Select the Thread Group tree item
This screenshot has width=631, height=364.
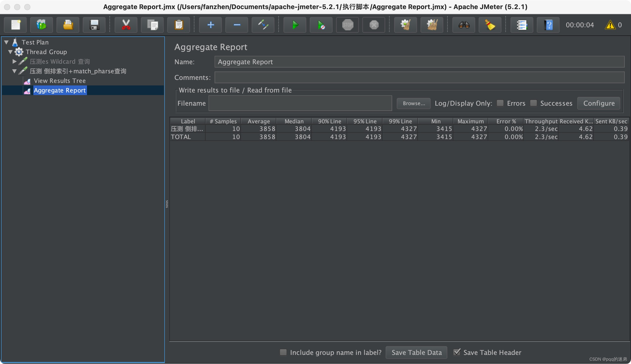(46, 52)
